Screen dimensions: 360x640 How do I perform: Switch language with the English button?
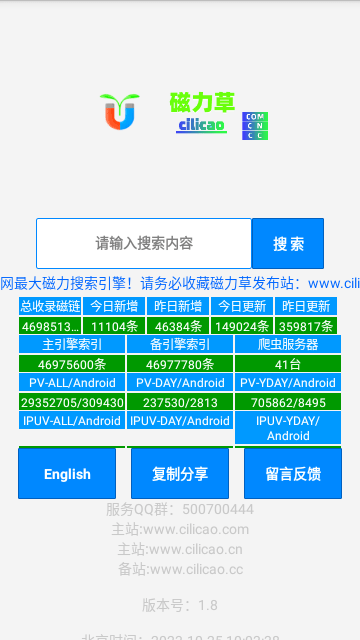(x=67, y=473)
